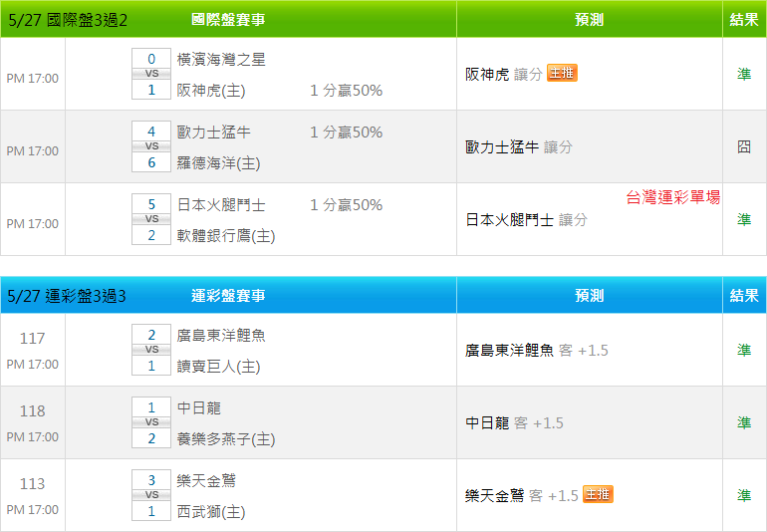The width and height of the screenshot is (767, 532).
Task: Click the 國際盤賽事 column header
Action: pos(228,20)
